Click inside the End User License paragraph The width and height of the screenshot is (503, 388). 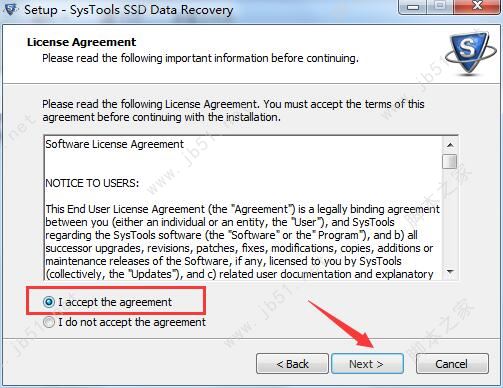pos(242,242)
